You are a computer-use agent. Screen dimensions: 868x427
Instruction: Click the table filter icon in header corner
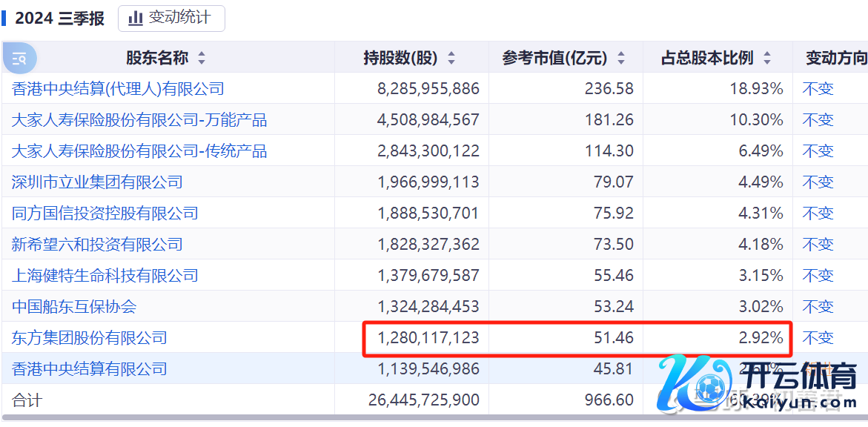coord(19,59)
